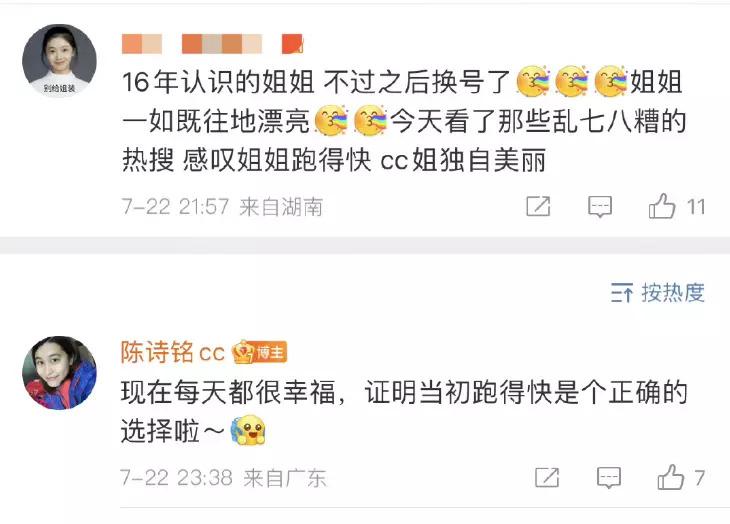
Task: Like the comment with 11 likes
Action: pyautogui.click(x=662, y=206)
